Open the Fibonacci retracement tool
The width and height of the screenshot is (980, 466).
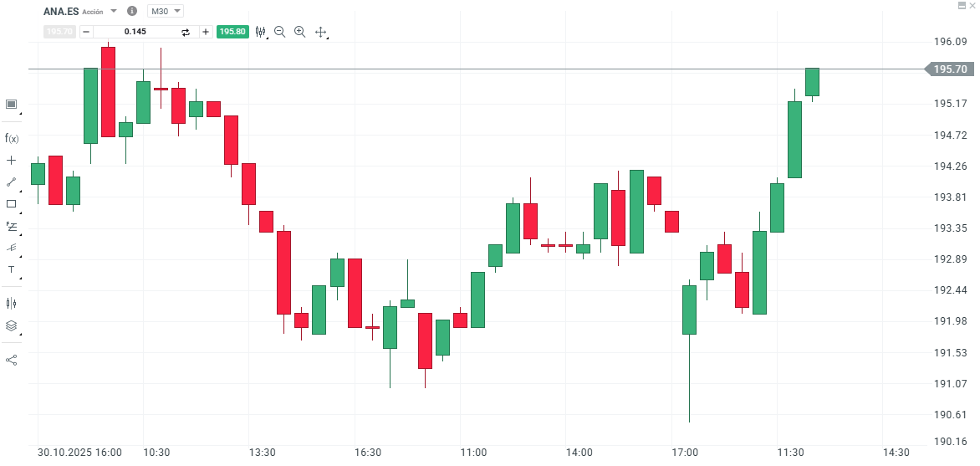(x=12, y=226)
